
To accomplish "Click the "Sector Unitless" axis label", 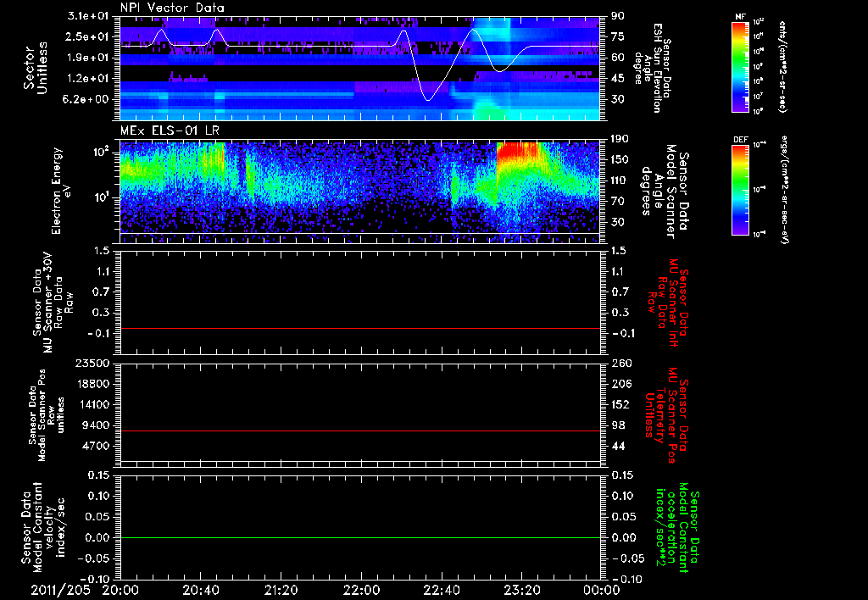I will click(x=36, y=68).
